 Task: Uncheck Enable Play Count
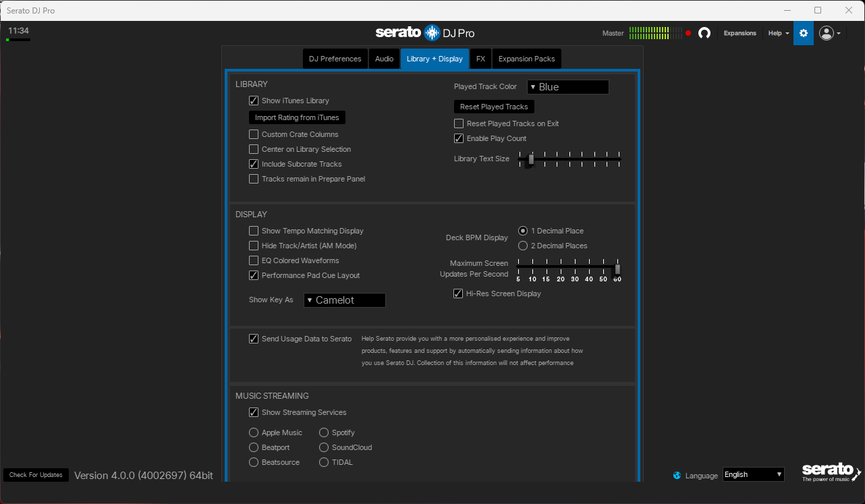[459, 138]
